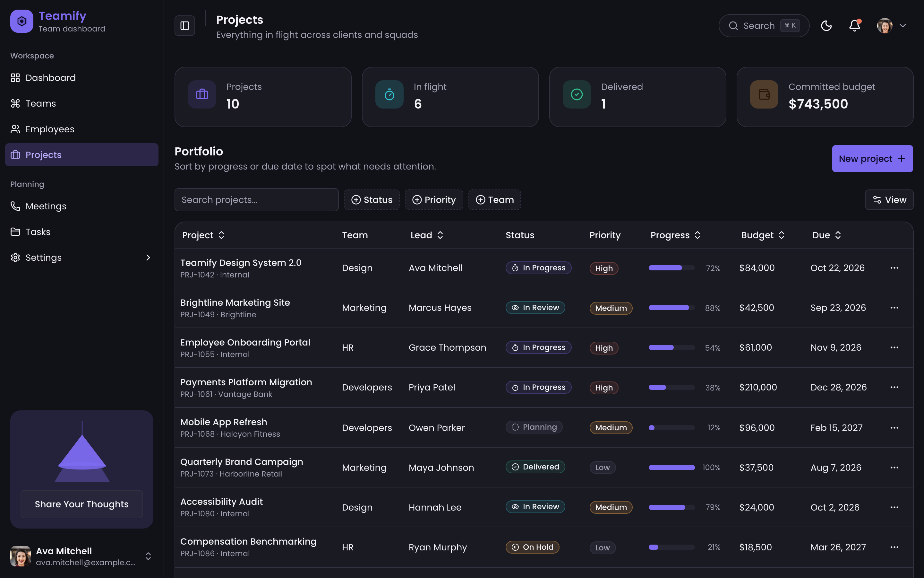Click the search magnifier icon in header
The width and height of the screenshot is (924, 578).
pyautogui.click(x=733, y=26)
